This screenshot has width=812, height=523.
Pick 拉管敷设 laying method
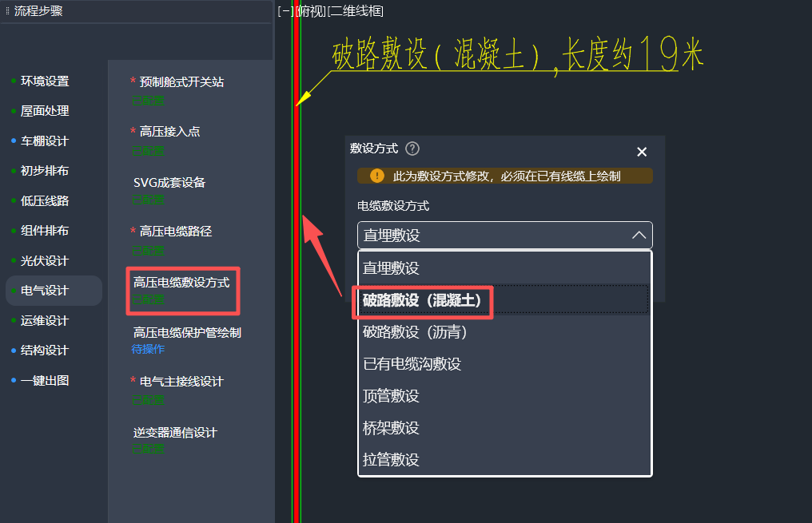(391, 460)
